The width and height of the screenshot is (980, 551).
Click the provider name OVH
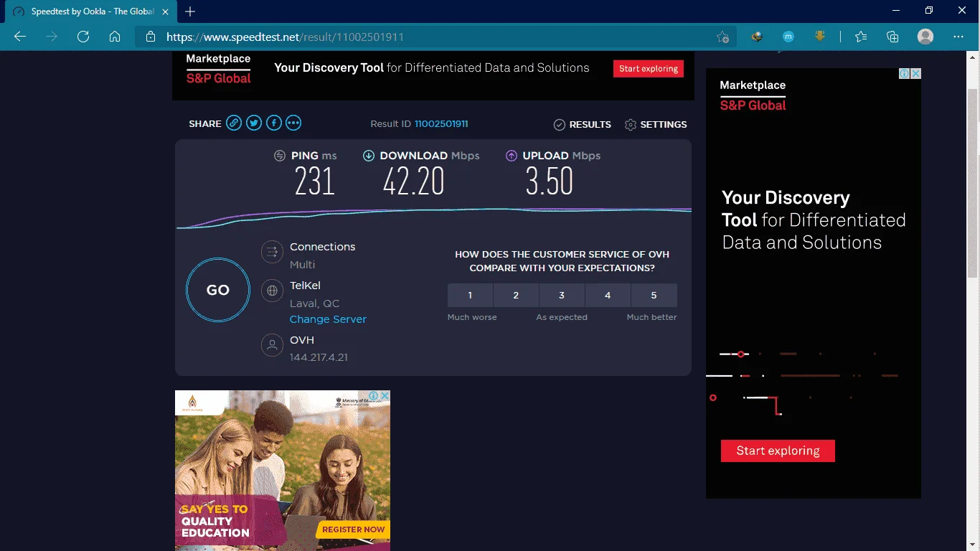pyautogui.click(x=302, y=340)
